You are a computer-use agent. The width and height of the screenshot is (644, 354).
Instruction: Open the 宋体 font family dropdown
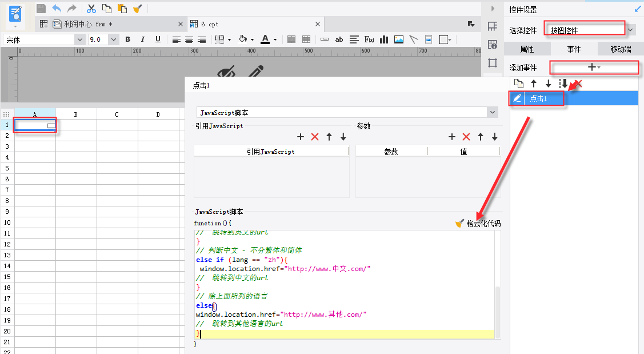tap(79, 39)
